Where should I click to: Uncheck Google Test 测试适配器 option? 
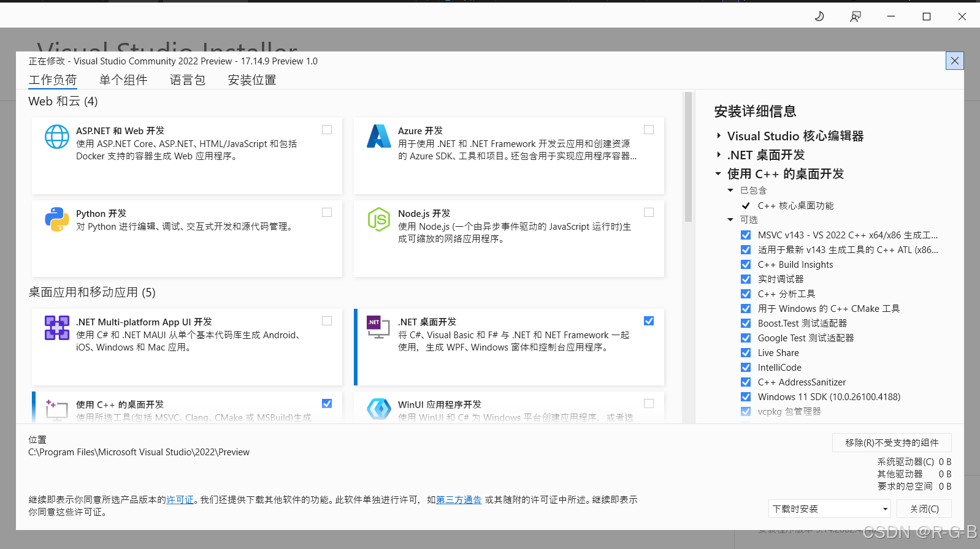[x=746, y=338]
